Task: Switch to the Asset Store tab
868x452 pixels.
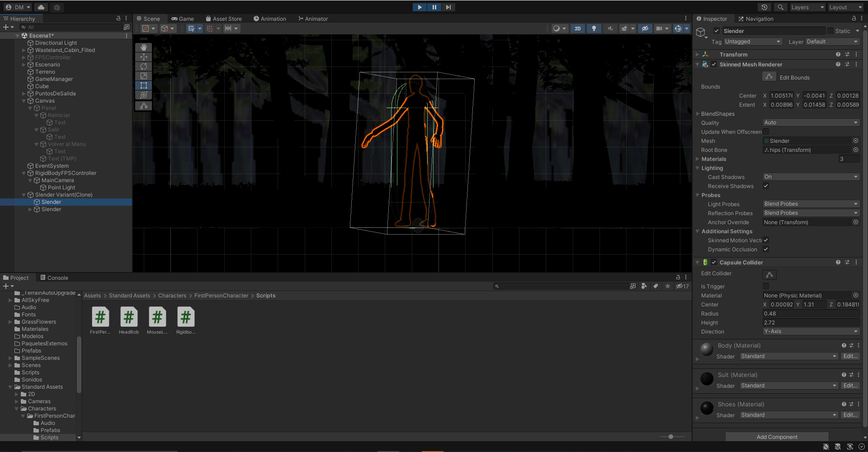Action: 224,19
